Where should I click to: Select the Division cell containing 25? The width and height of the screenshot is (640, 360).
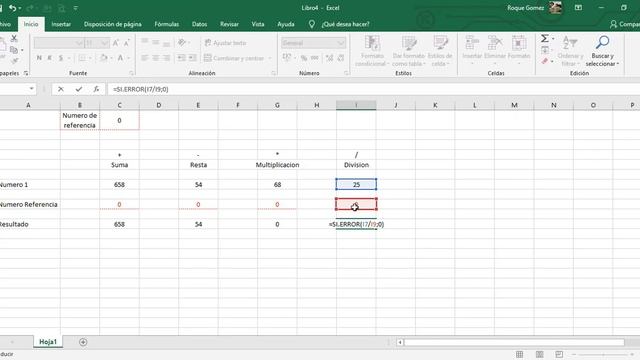[x=356, y=184]
